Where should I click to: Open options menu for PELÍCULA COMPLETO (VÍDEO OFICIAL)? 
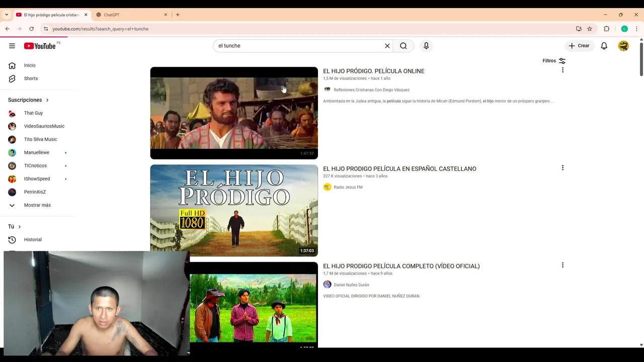pos(562,265)
